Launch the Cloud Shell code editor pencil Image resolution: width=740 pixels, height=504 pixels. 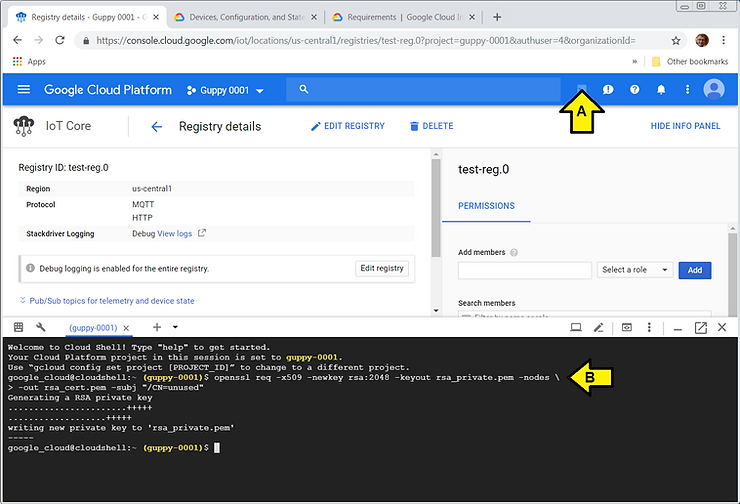(598, 327)
